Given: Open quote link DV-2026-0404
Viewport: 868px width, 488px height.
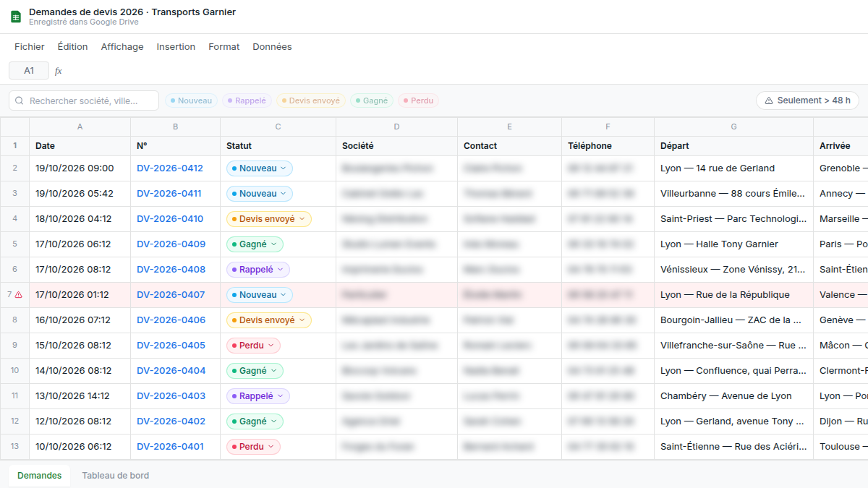Looking at the screenshot, I should coord(171,371).
